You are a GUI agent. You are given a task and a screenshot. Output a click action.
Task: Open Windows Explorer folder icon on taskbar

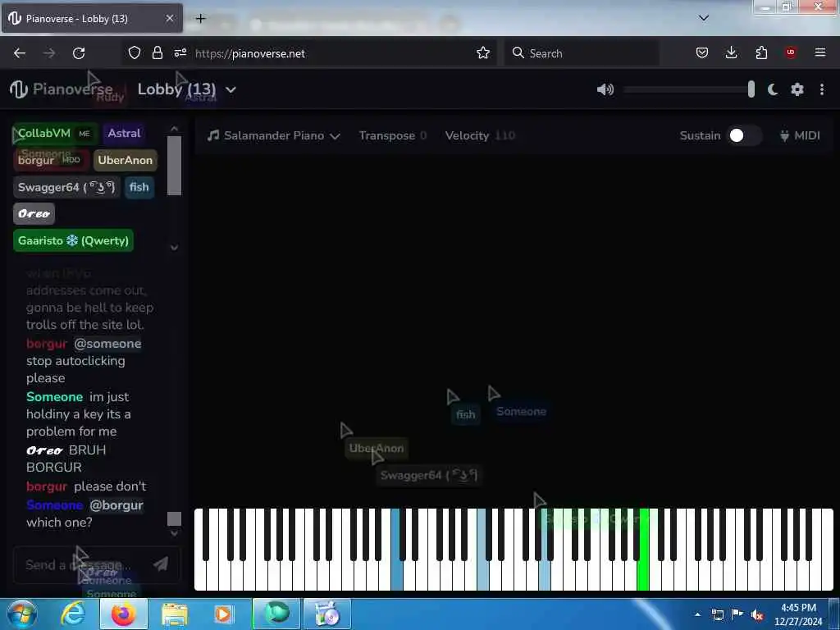point(174,614)
